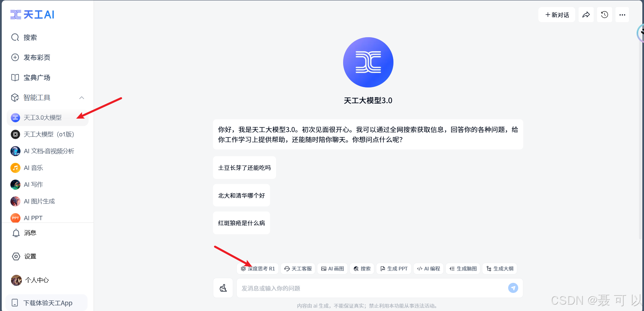
Task: Select 生成 PPT chip
Action: pos(394,269)
